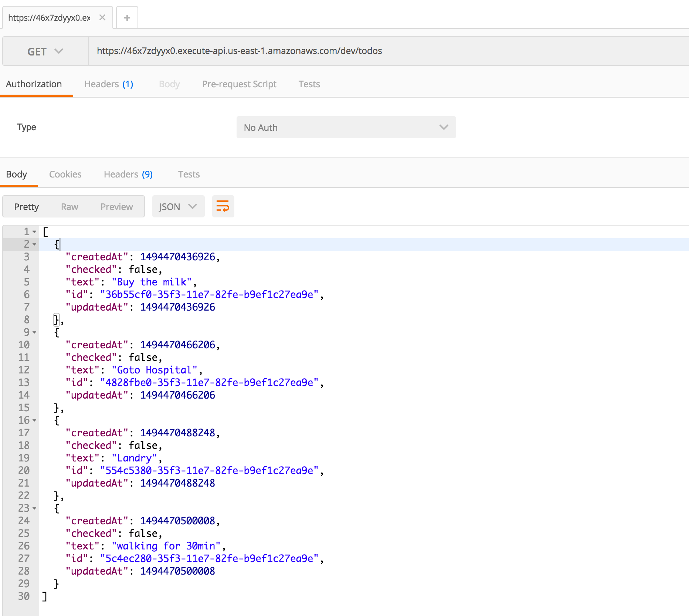The image size is (689, 616).
Task: Click createdAt value 1494470488248 on line 17
Action: [177, 433]
